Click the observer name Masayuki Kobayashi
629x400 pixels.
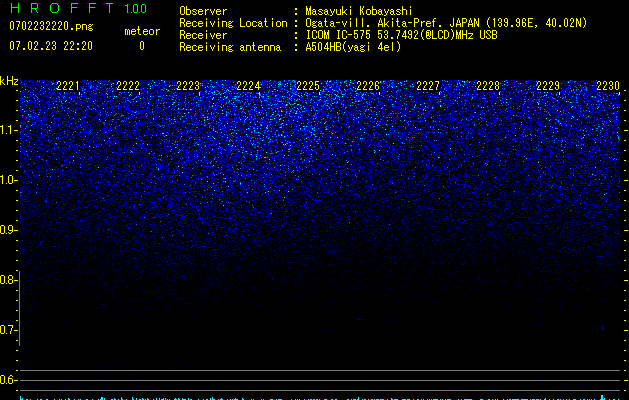[x=359, y=11]
